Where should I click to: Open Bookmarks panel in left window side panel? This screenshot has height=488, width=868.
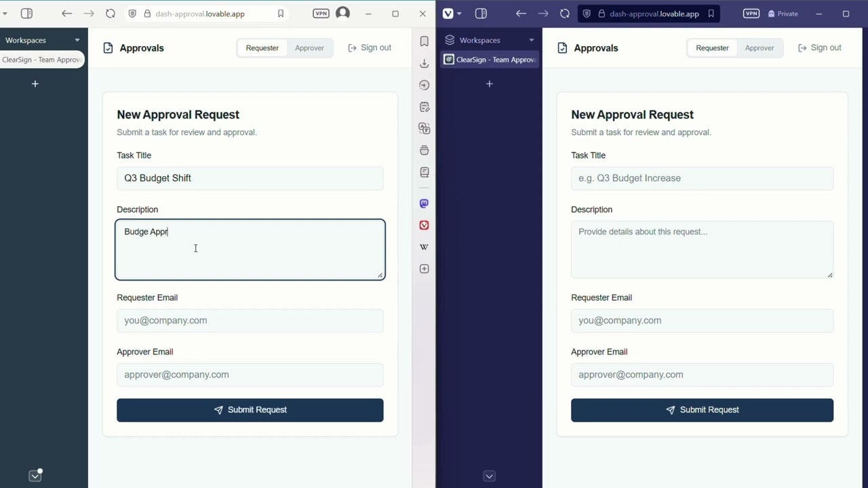[425, 41]
